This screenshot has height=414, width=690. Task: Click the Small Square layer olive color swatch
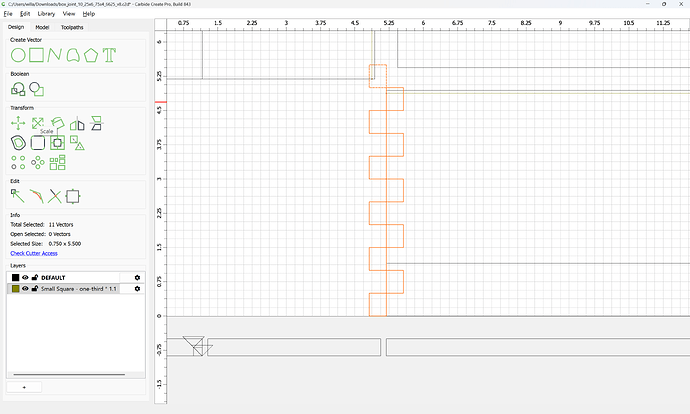[x=15, y=289]
